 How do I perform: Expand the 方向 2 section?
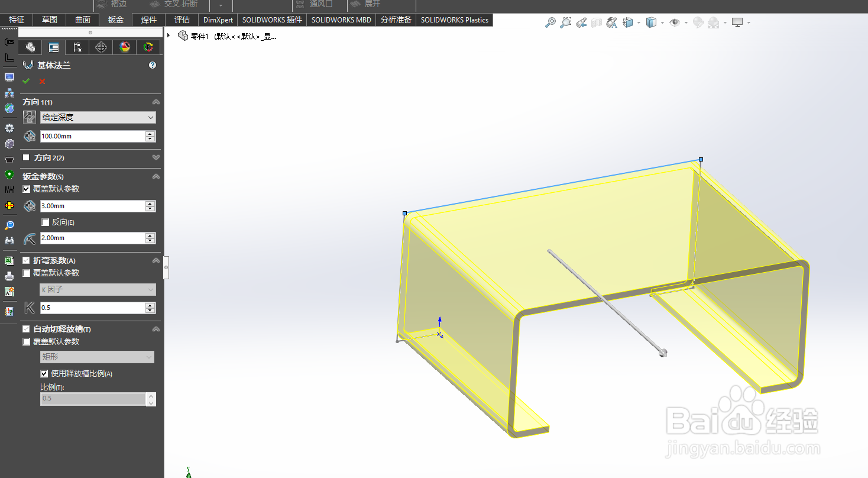click(x=156, y=157)
